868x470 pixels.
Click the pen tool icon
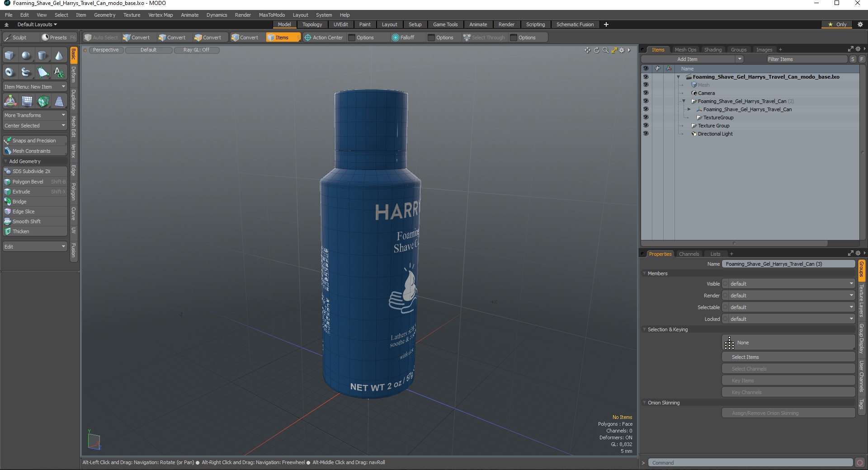(x=42, y=72)
